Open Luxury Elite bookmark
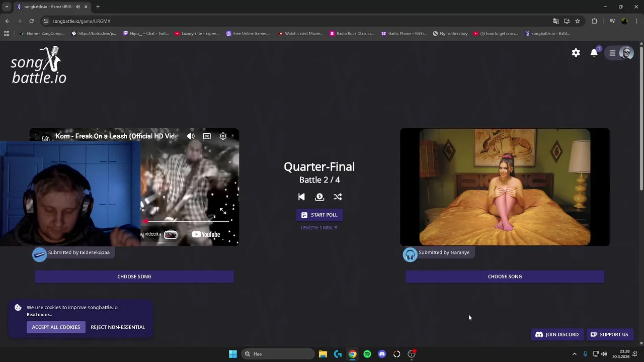 [x=197, y=34]
